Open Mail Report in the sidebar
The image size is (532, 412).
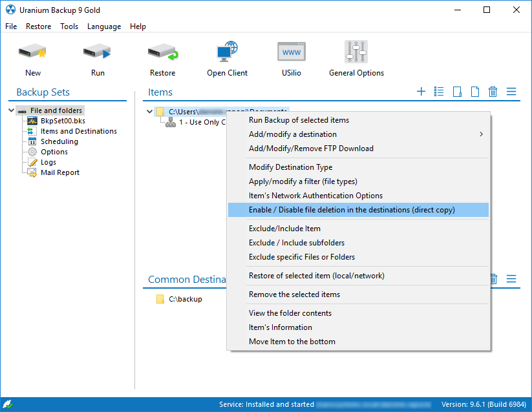59,172
